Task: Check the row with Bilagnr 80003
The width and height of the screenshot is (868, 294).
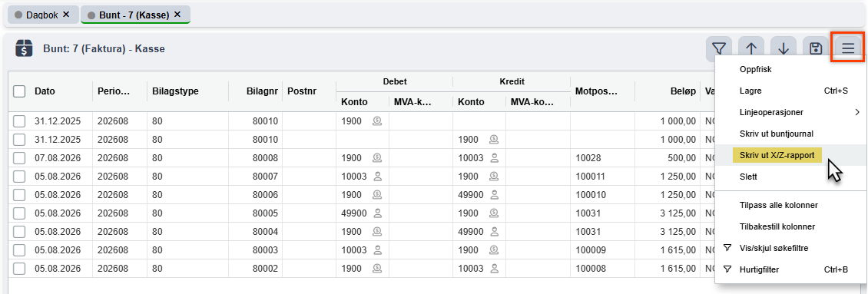Action: 19,250
